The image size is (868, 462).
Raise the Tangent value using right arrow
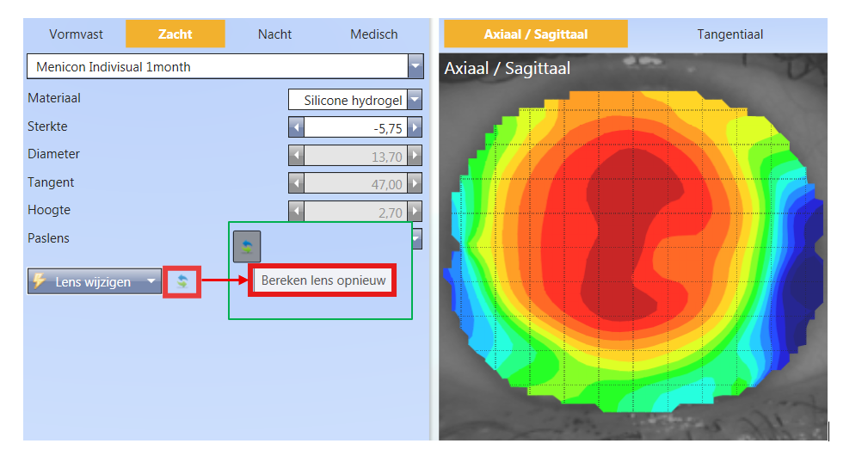tap(415, 183)
